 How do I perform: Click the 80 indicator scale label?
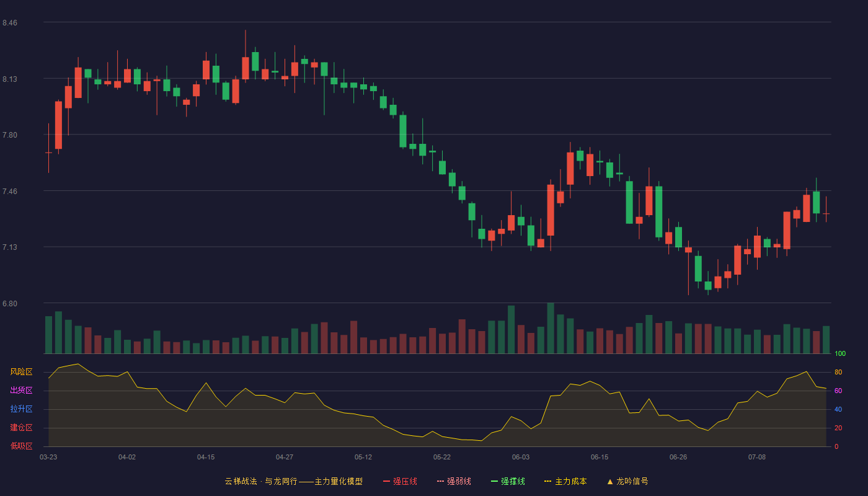pyautogui.click(x=838, y=372)
